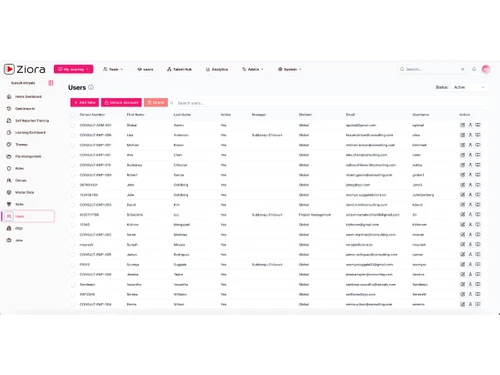Expand the Team menu in the top bar
500x375 pixels.
click(x=113, y=69)
